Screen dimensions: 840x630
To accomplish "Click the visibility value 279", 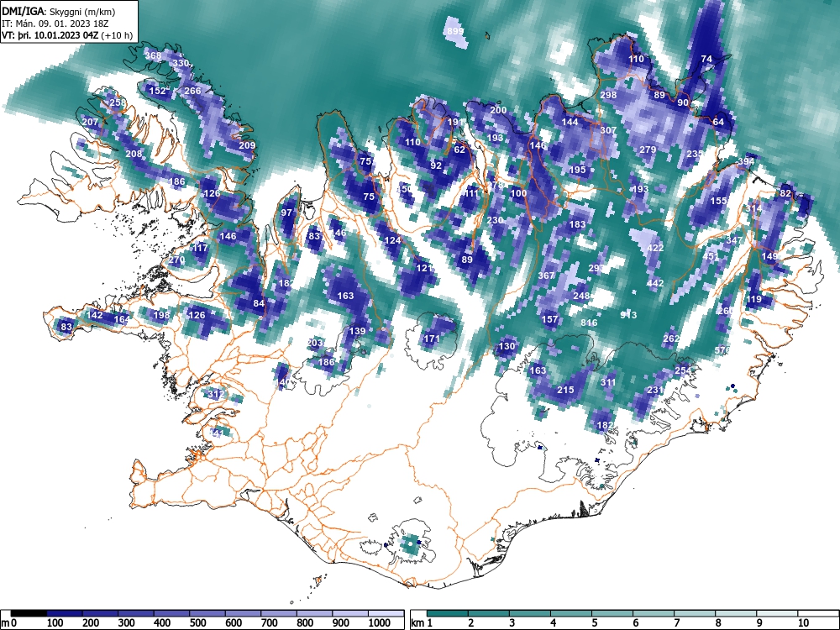I will pyautogui.click(x=648, y=150).
